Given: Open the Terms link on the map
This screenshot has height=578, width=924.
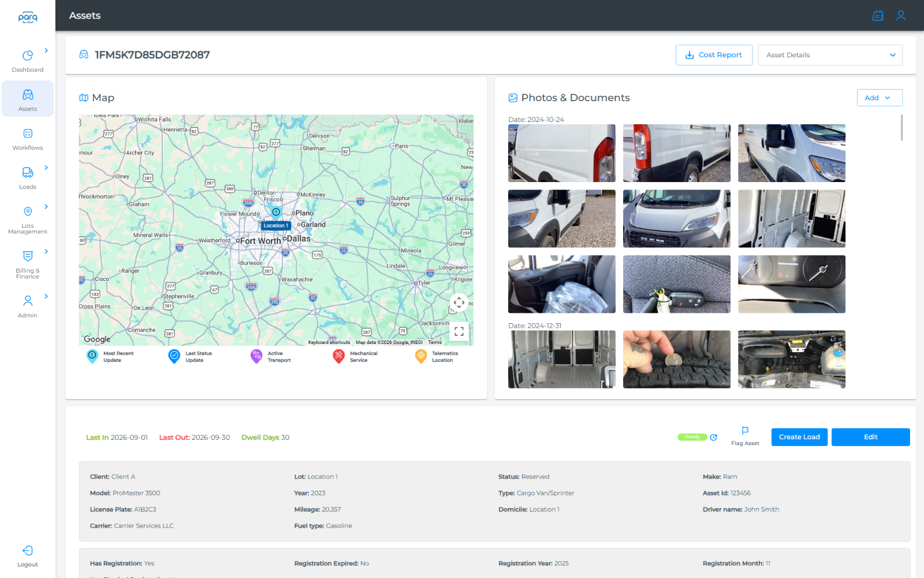Looking at the screenshot, I should pos(435,342).
